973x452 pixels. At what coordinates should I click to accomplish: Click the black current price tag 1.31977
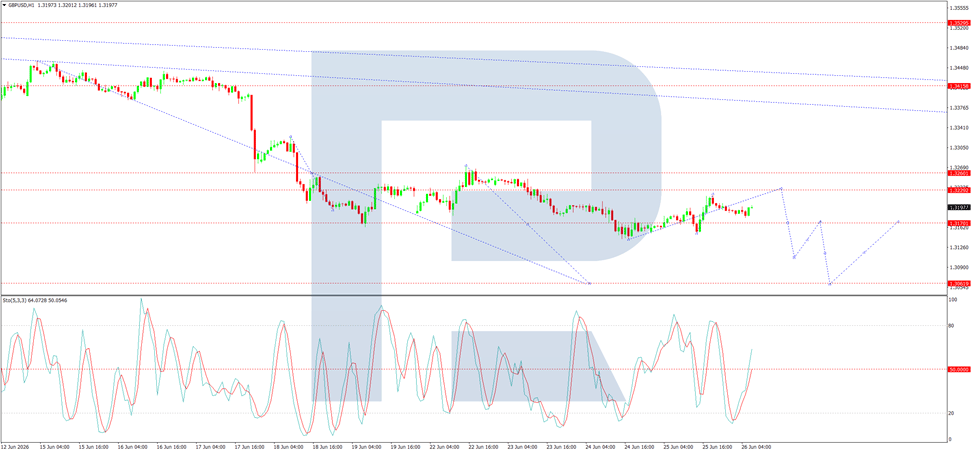[959, 207]
